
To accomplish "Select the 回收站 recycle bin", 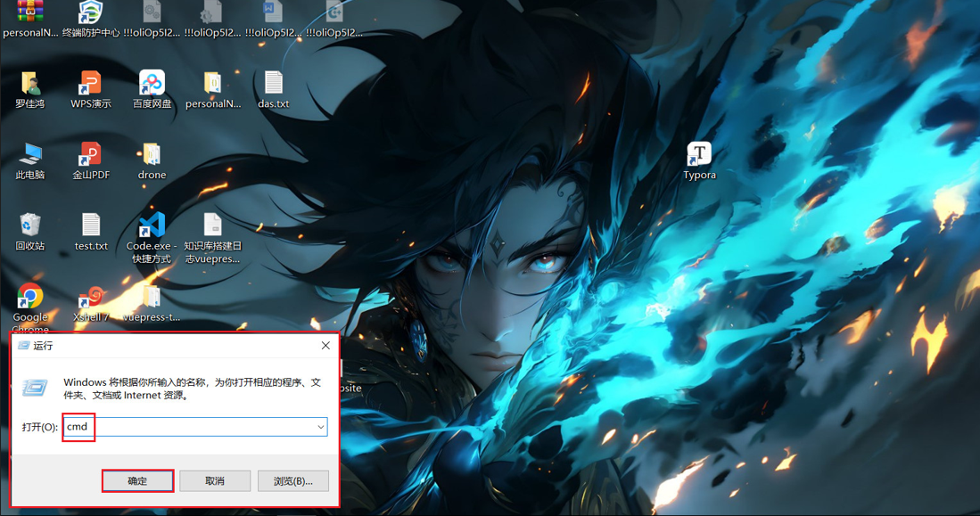I will (30, 225).
